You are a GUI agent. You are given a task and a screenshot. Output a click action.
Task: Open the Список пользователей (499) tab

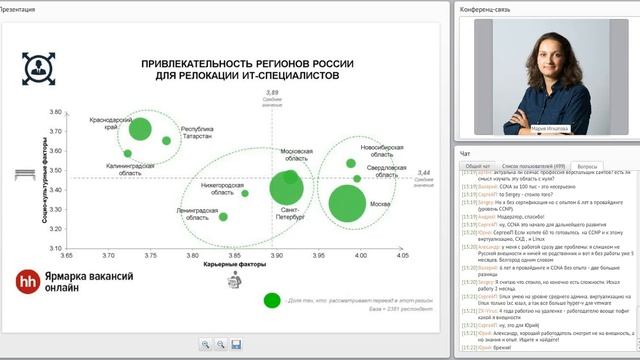[533, 166]
